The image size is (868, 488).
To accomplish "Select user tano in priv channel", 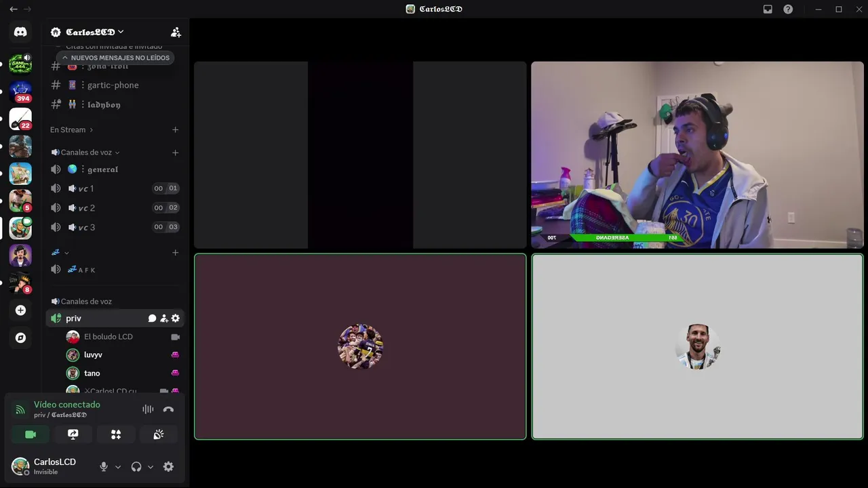I will [x=123, y=373].
